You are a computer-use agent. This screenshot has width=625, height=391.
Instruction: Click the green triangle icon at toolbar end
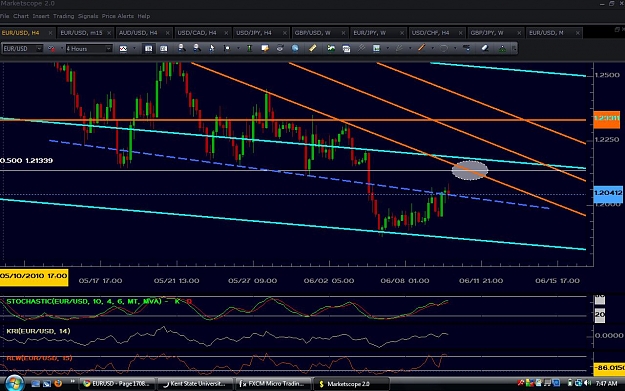(x=502, y=49)
